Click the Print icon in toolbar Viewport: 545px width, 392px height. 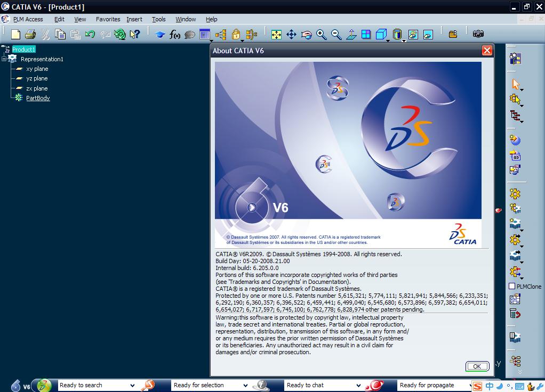point(30,35)
